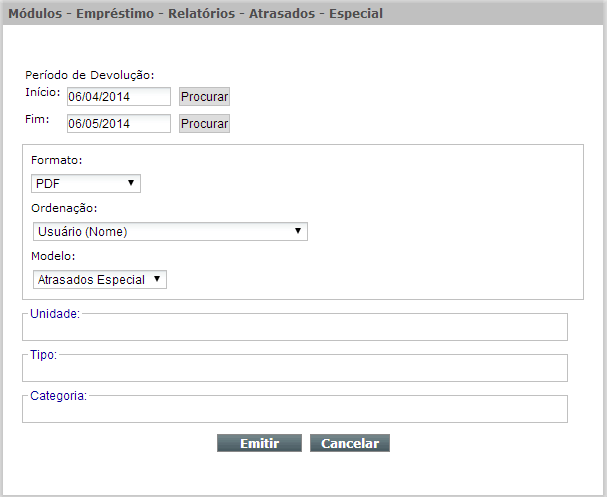Click inside the empty Categoria selection box
The image size is (607, 497).
pyautogui.click(x=295, y=410)
